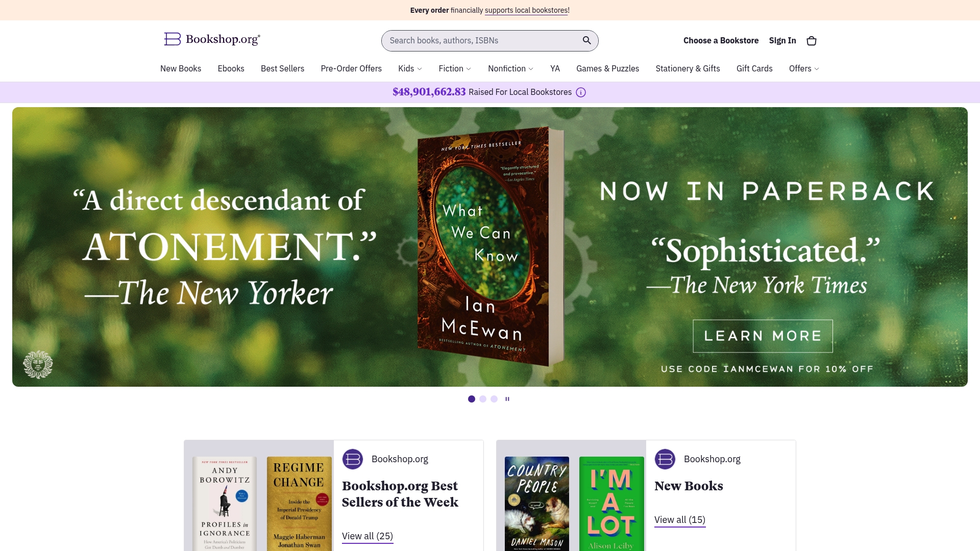Open the YA nav item
This screenshot has height=551, width=980.
coord(555,68)
